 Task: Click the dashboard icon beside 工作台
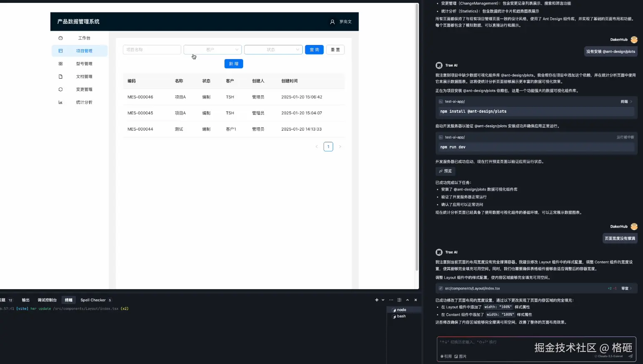pyautogui.click(x=60, y=38)
